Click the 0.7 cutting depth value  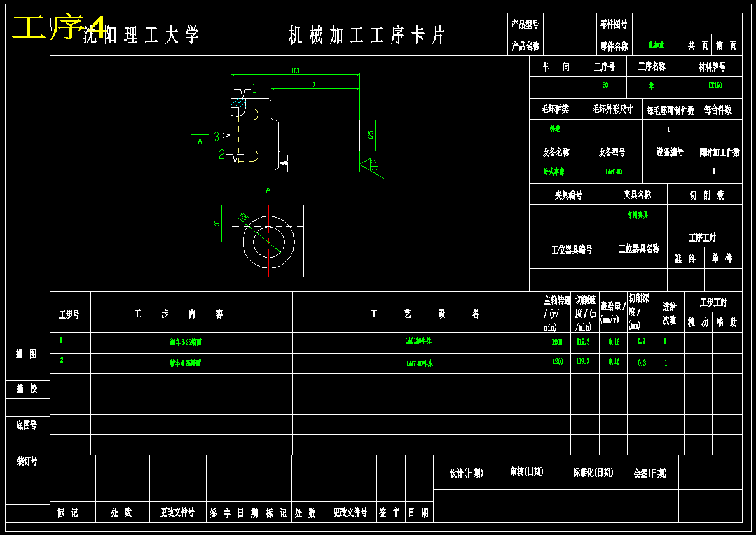(642, 340)
